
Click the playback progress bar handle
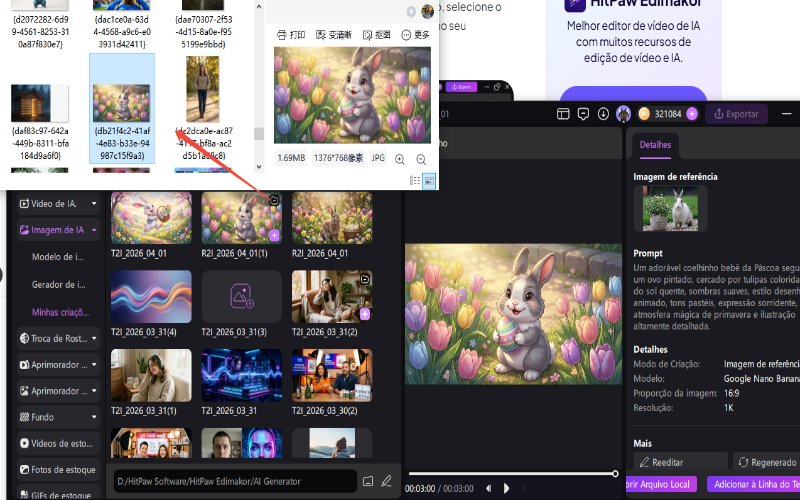click(615, 473)
